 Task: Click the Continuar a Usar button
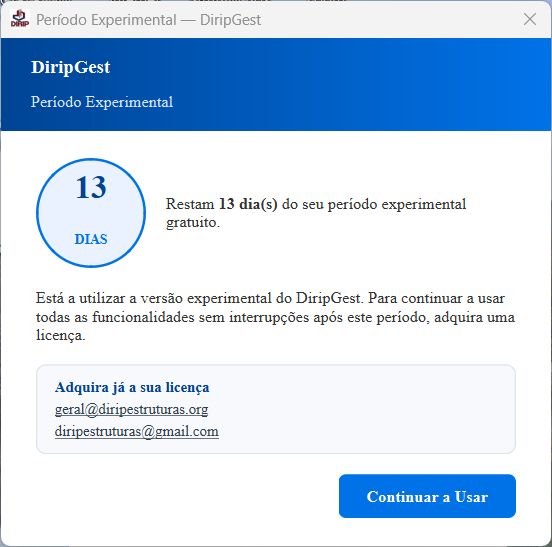click(x=427, y=496)
